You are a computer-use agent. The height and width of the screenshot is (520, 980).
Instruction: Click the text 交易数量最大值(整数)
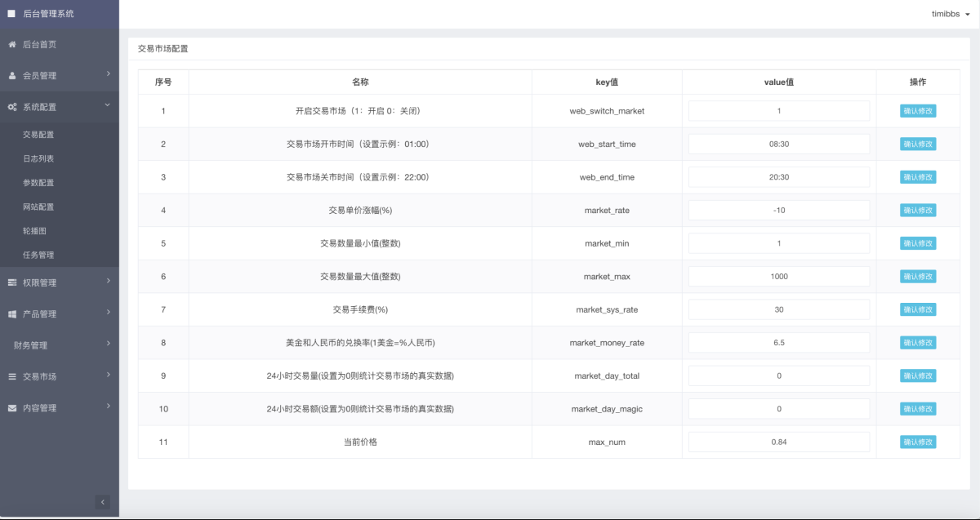(360, 277)
